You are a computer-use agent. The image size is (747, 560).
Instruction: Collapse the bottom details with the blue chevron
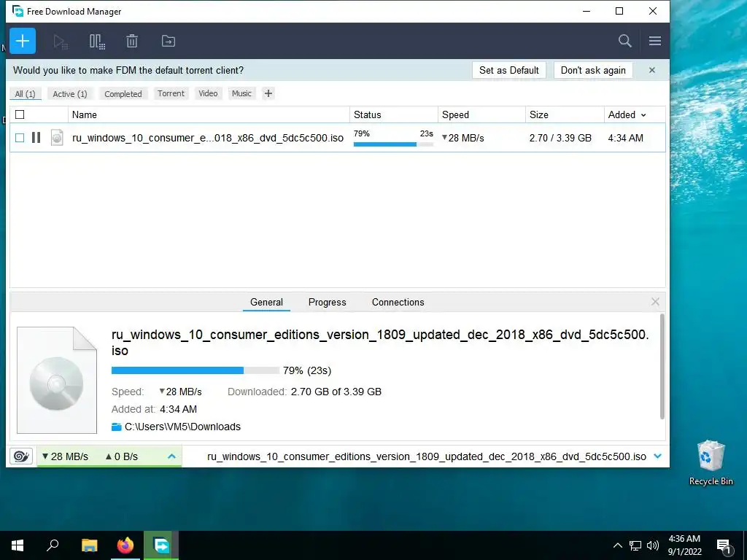tap(657, 456)
